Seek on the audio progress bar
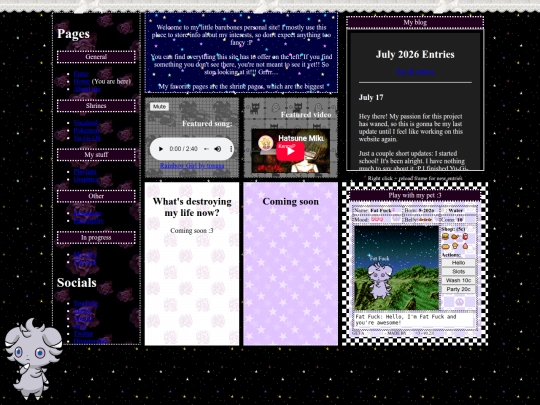The width and height of the screenshot is (540, 405). pos(206,149)
